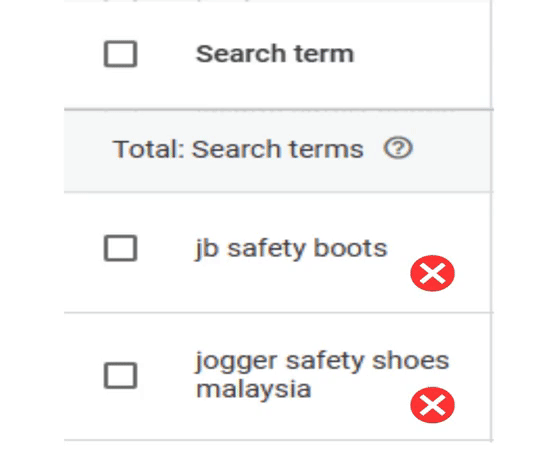Click the red X on jogger safety shoes malaysia
The image size is (560, 450).
(432, 405)
